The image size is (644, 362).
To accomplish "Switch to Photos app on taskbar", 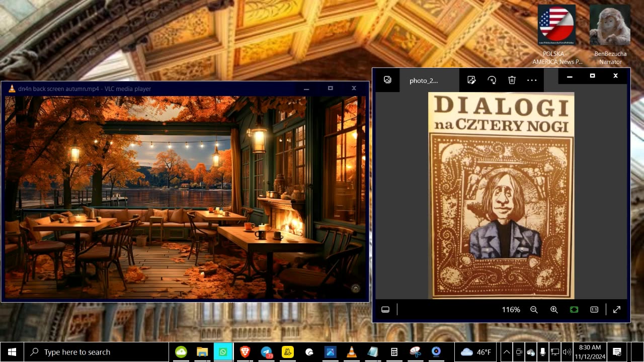I will [x=330, y=352].
